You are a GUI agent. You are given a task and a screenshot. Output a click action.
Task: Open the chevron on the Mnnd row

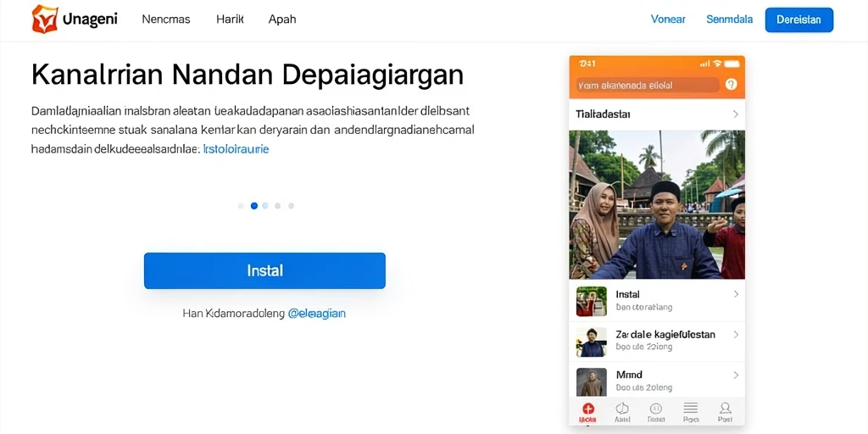pos(736,375)
